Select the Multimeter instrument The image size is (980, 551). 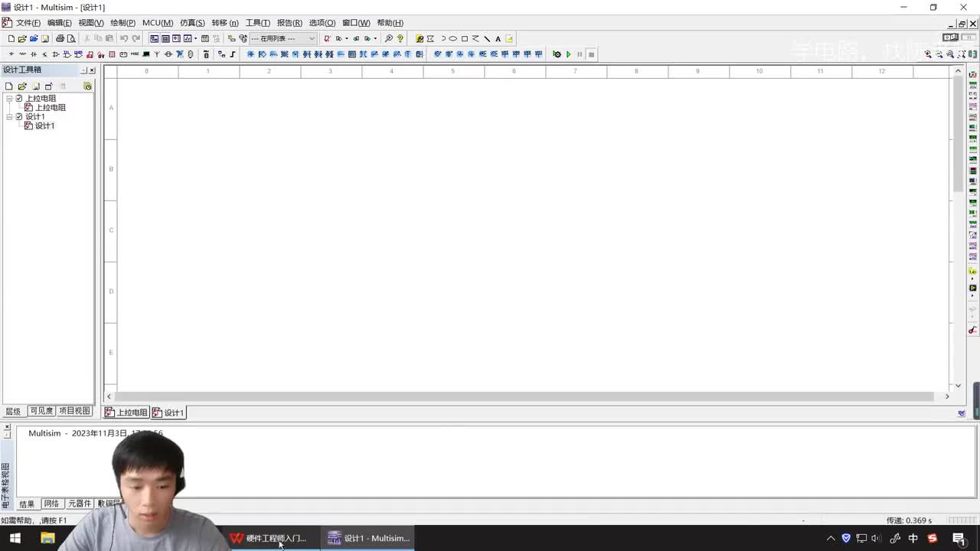pos(973,74)
